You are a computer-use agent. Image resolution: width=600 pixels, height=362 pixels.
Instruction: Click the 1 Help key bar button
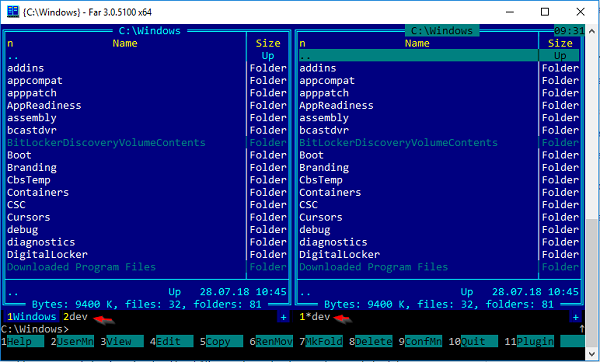(23, 341)
